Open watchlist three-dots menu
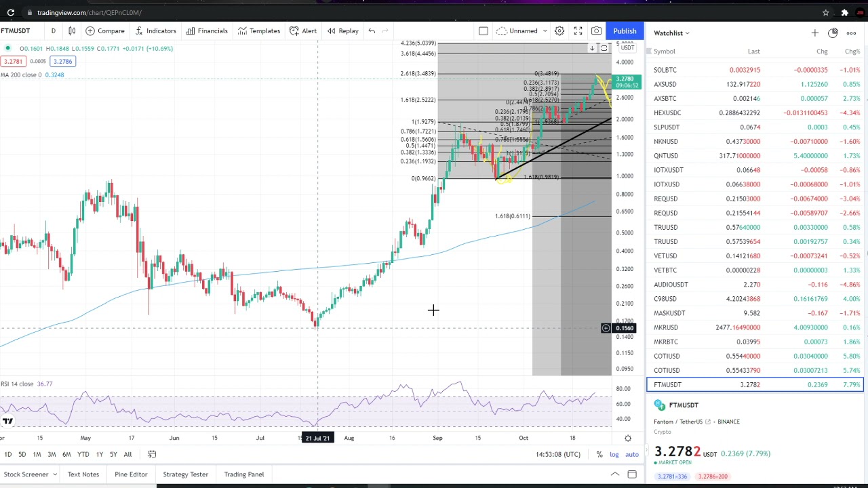868x488 pixels. pos(851,33)
